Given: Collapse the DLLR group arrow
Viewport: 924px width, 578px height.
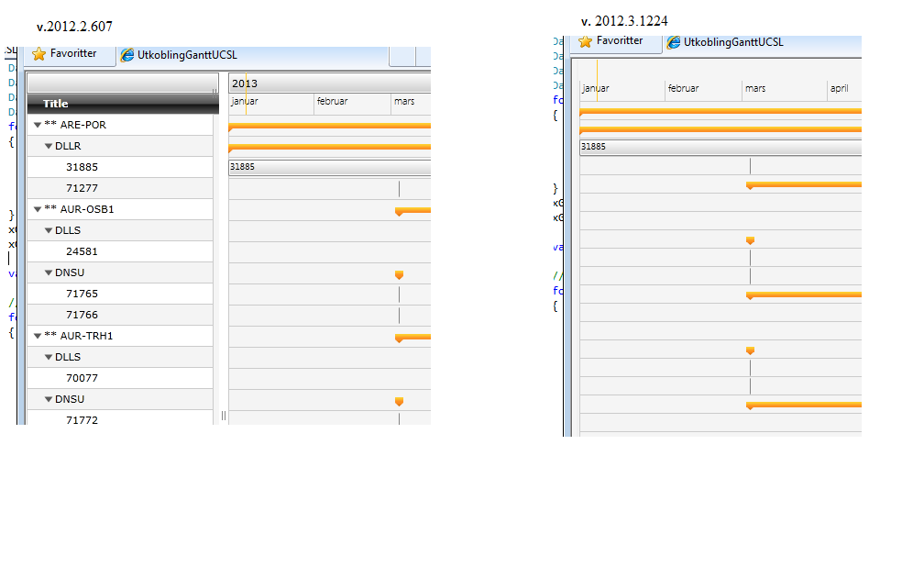Looking at the screenshot, I should tap(49, 146).
